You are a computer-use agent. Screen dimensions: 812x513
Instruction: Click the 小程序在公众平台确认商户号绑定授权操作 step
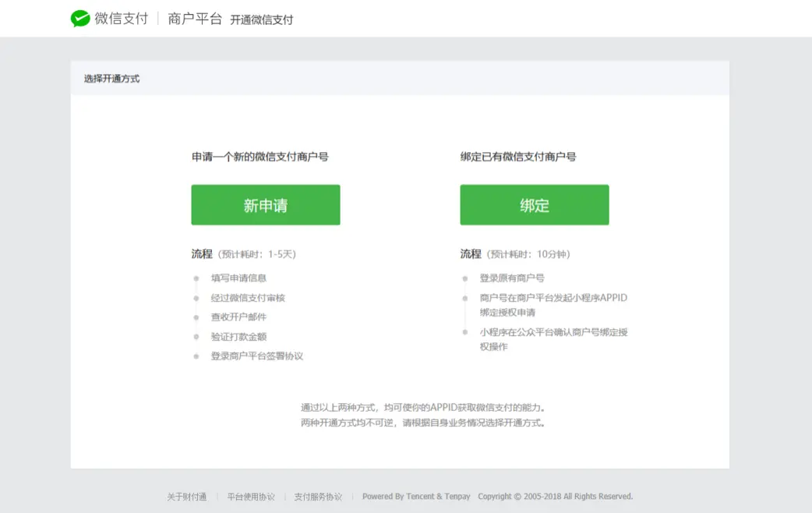(553, 339)
